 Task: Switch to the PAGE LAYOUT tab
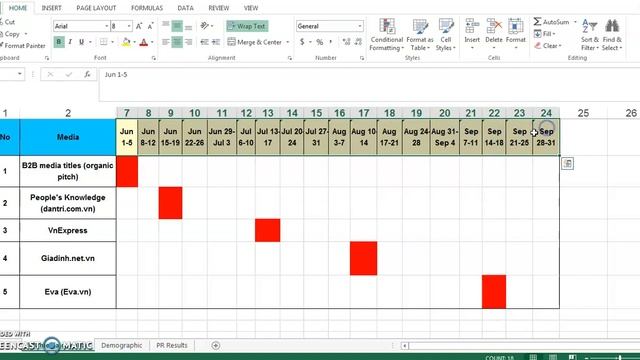coord(96,8)
